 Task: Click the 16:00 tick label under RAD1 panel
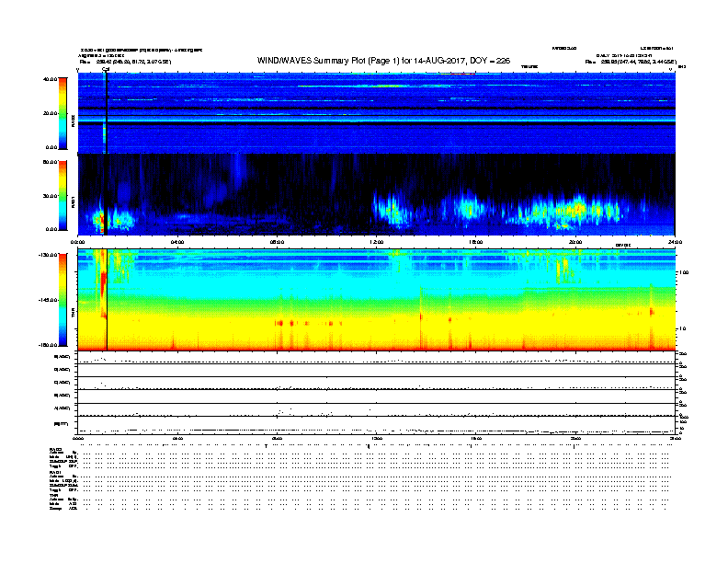tap(476, 242)
